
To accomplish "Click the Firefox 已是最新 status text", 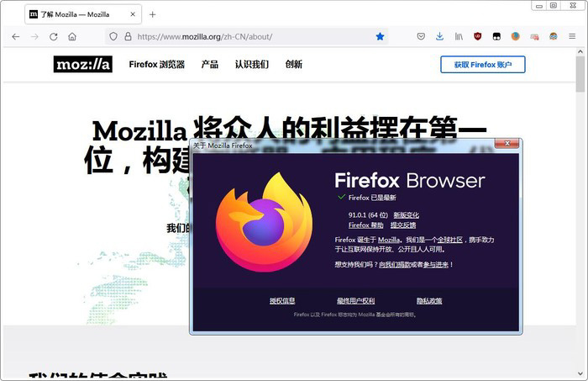I will pos(372,198).
